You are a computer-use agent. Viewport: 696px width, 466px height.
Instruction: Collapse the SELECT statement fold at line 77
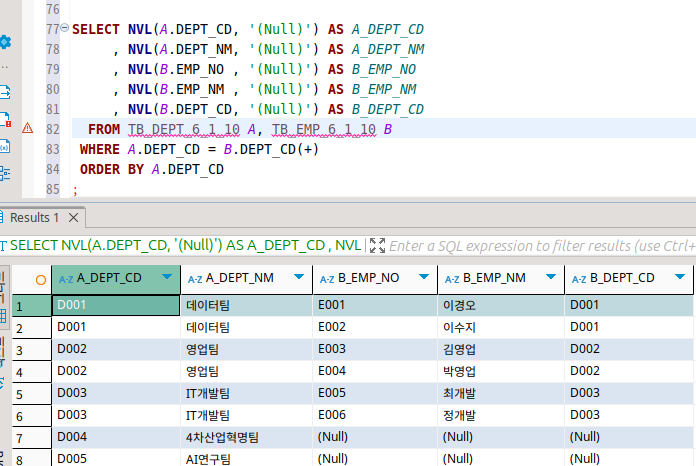click(x=65, y=28)
